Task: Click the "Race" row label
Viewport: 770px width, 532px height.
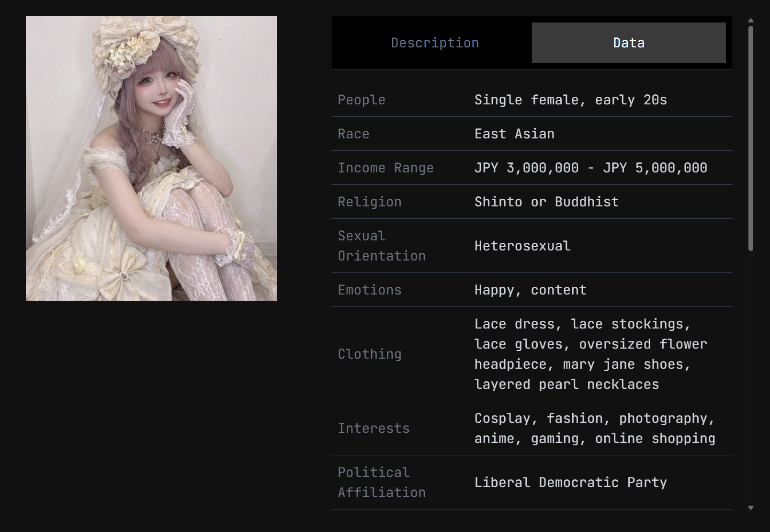Action: pyautogui.click(x=353, y=134)
